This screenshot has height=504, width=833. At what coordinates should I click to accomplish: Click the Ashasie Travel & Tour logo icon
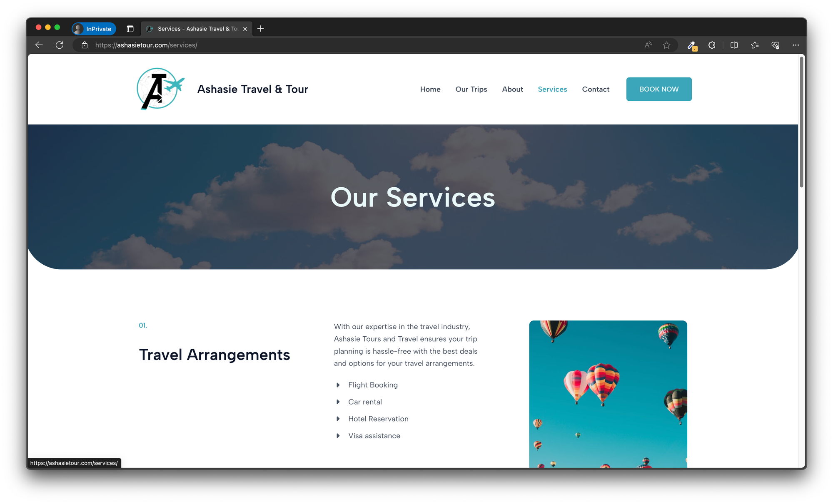[160, 89]
